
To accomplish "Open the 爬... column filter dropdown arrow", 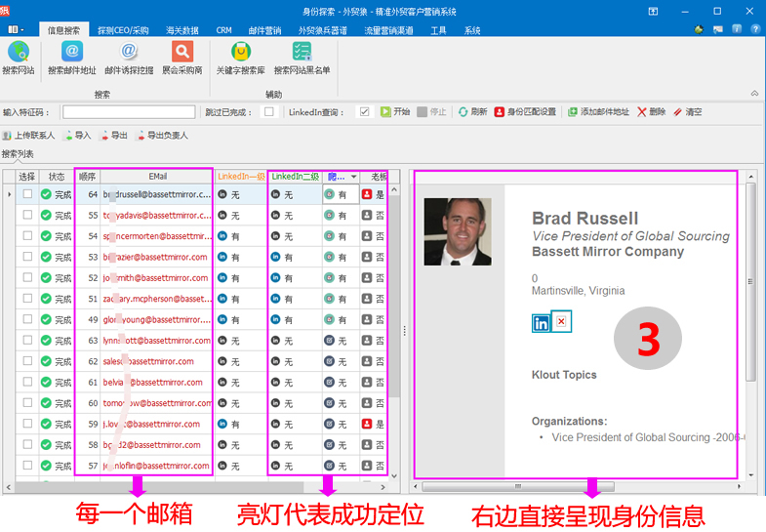I will point(353,177).
